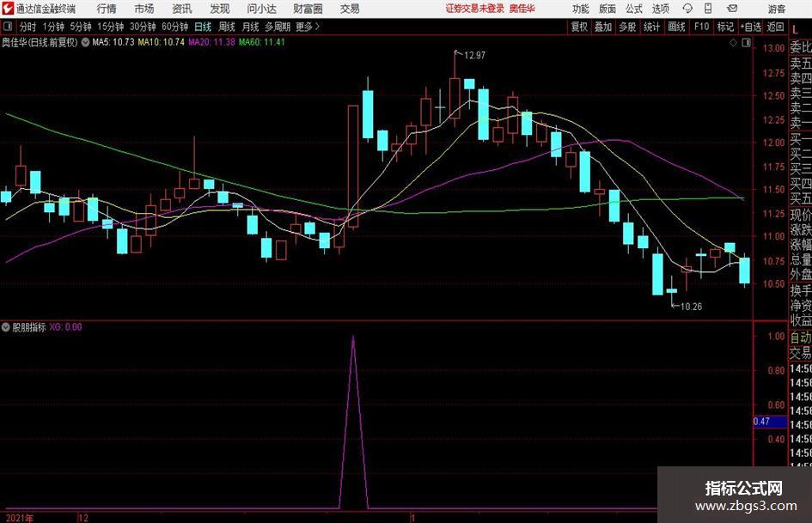The width and height of the screenshot is (812, 523).
Task: Switch to the 分时 period tab
Action: pos(27,27)
